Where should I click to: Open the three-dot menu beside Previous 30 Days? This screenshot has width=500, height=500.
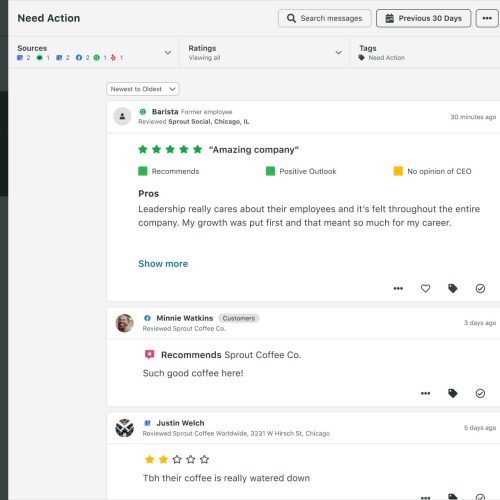(x=487, y=18)
